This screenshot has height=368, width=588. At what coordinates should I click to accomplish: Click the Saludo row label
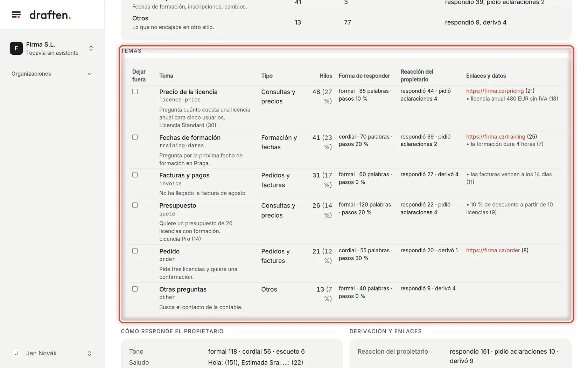(x=139, y=363)
